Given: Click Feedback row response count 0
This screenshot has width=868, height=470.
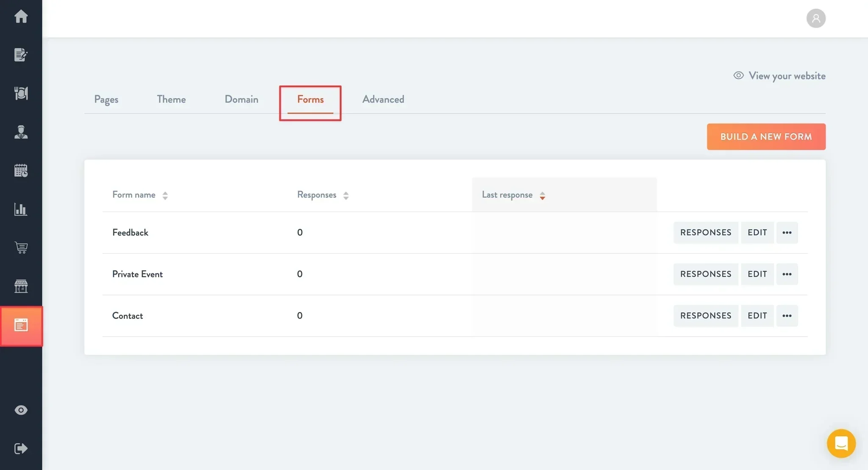Looking at the screenshot, I should click(300, 232).
